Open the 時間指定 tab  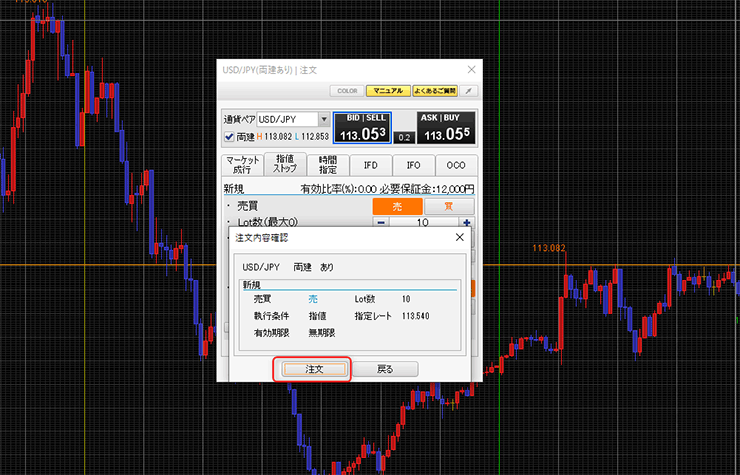[327, 165]
